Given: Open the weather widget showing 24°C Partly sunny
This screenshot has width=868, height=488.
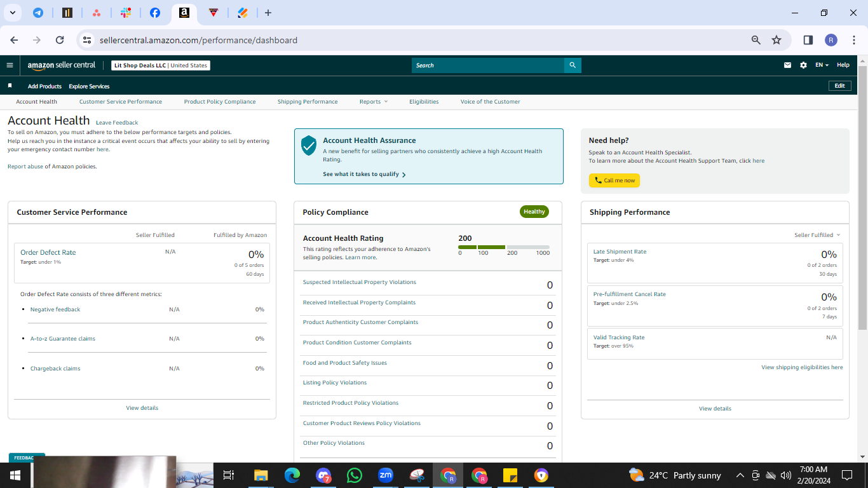Looking at the screenshot, I should point(675,475).
